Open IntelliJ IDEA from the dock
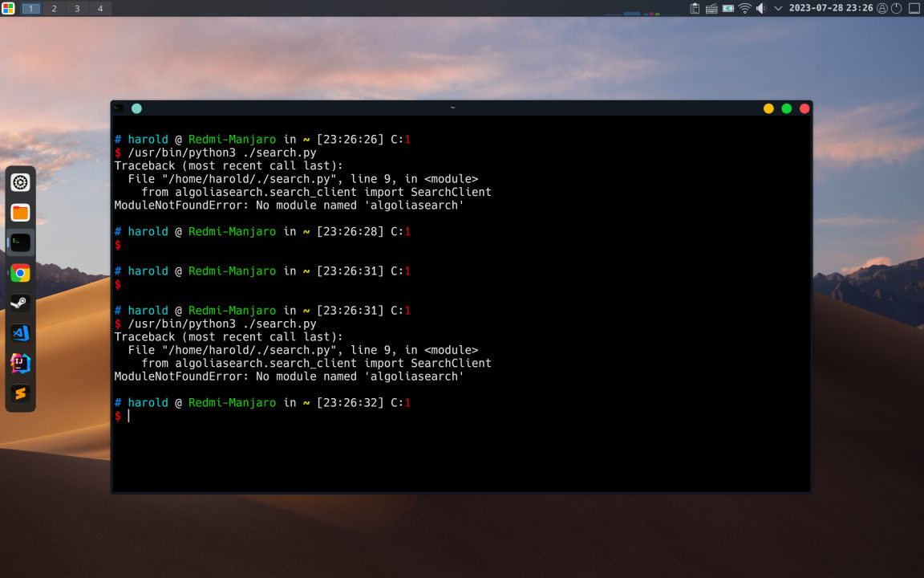 tap(20, 364)
